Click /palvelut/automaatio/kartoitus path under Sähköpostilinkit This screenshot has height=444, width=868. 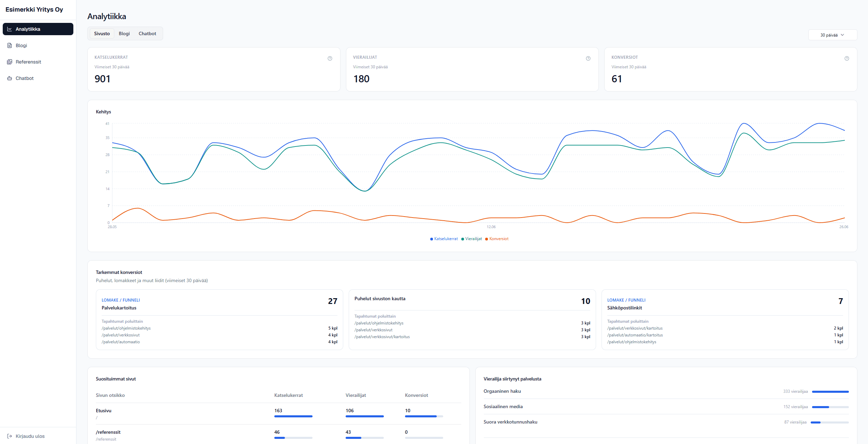click(635, 335)
